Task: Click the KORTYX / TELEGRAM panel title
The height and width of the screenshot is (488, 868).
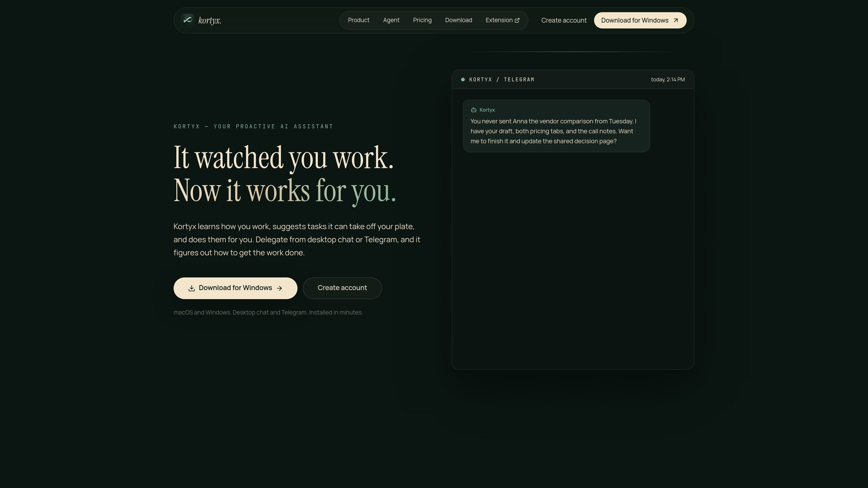Action: 502,80
